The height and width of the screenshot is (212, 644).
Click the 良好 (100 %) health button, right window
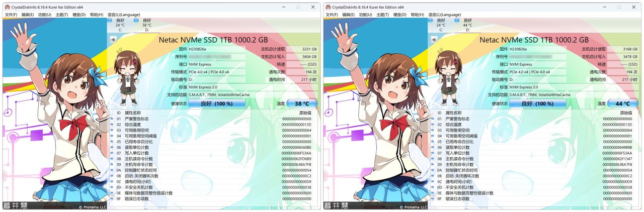(x=537, y=103)
